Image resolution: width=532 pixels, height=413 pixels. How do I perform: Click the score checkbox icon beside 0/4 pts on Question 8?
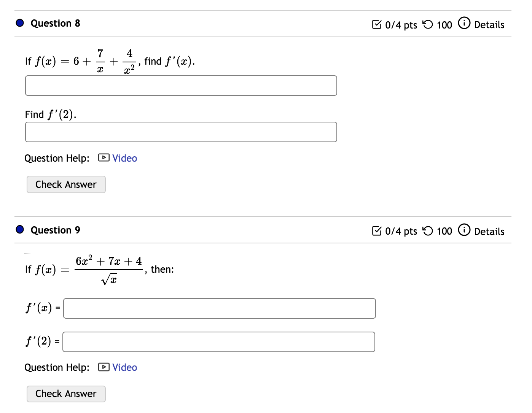(377, 24)
